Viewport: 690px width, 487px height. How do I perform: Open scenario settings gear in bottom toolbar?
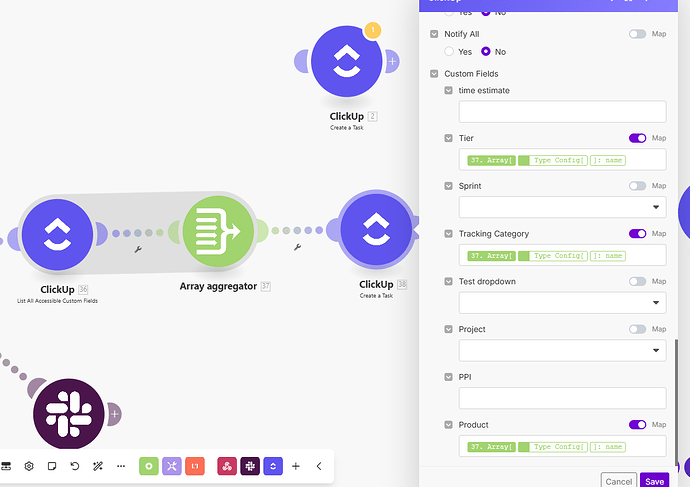[x=29, y=466]
